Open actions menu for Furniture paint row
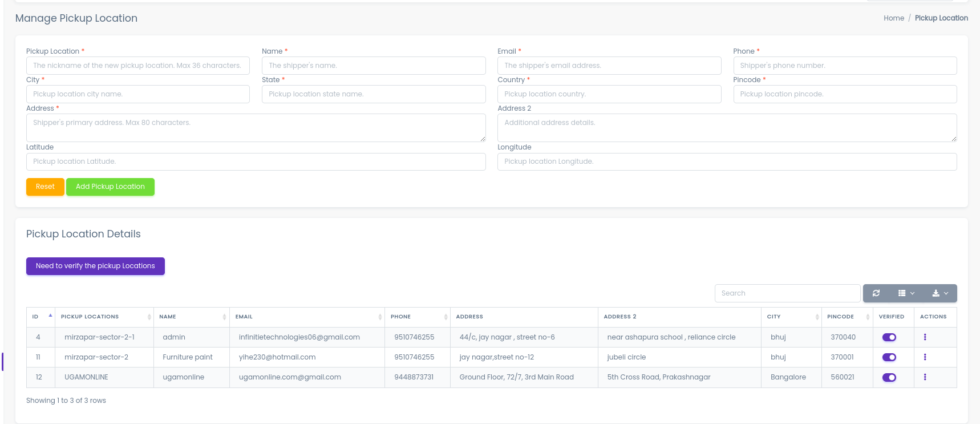980x424 pixels. tap(925, 357)
